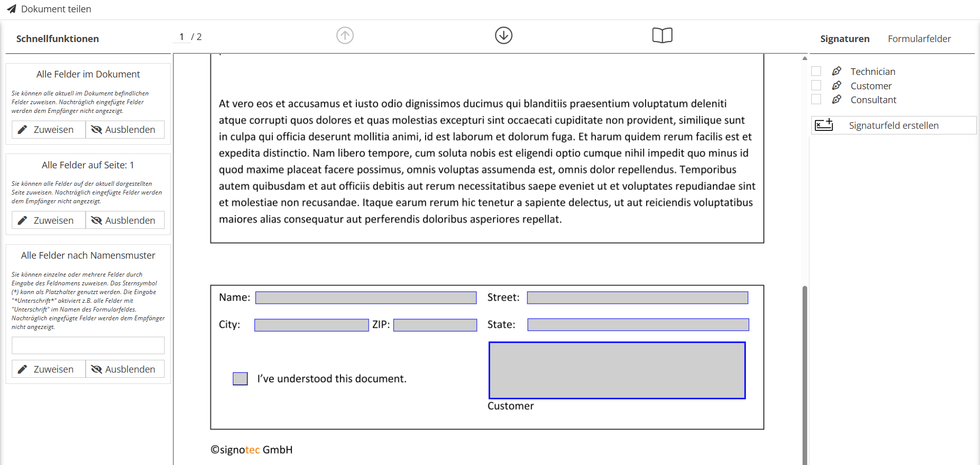Click the field name input under Namensmuster

pos(88,345)
